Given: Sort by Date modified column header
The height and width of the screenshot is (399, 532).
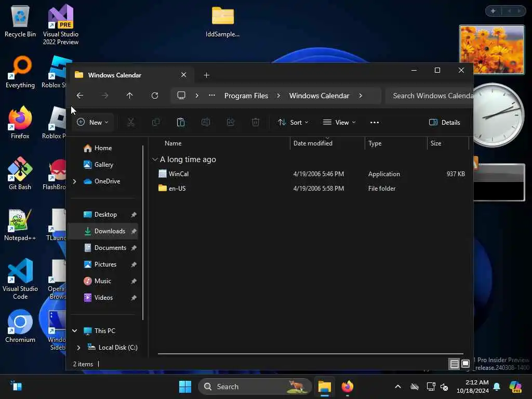Looking at the screenshot, I should click(x=313, y=143).
